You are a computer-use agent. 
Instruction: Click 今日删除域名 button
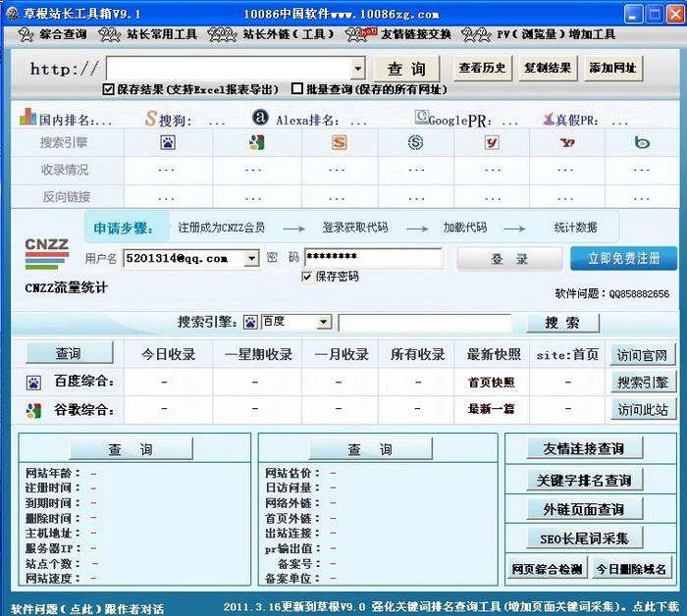pyautogui.click(x=631, y=568)
